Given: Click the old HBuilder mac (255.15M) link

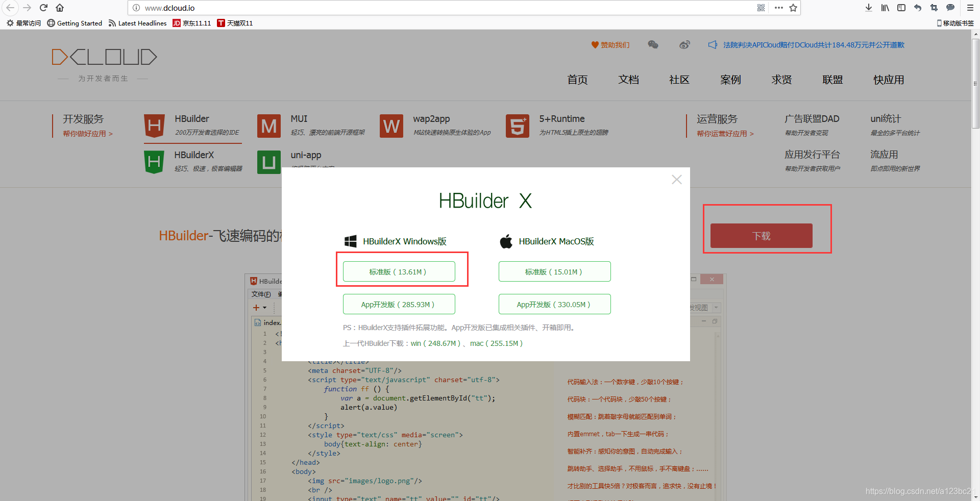Looking at the screenshot, I should [496, 343].
